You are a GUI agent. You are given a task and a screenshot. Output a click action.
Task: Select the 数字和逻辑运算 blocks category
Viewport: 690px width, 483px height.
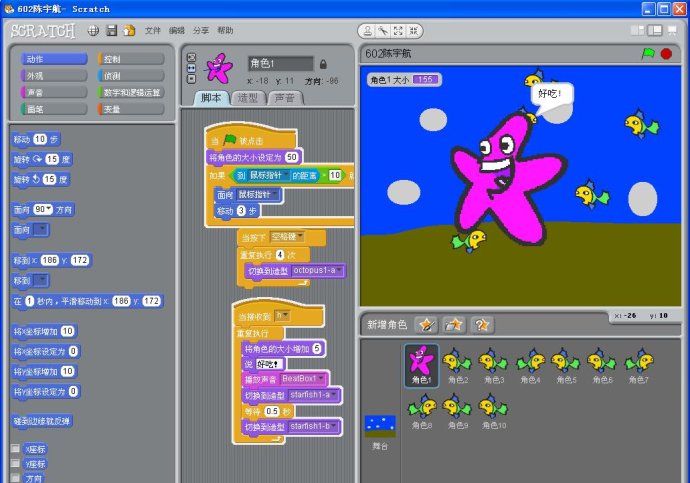[131, 92]
